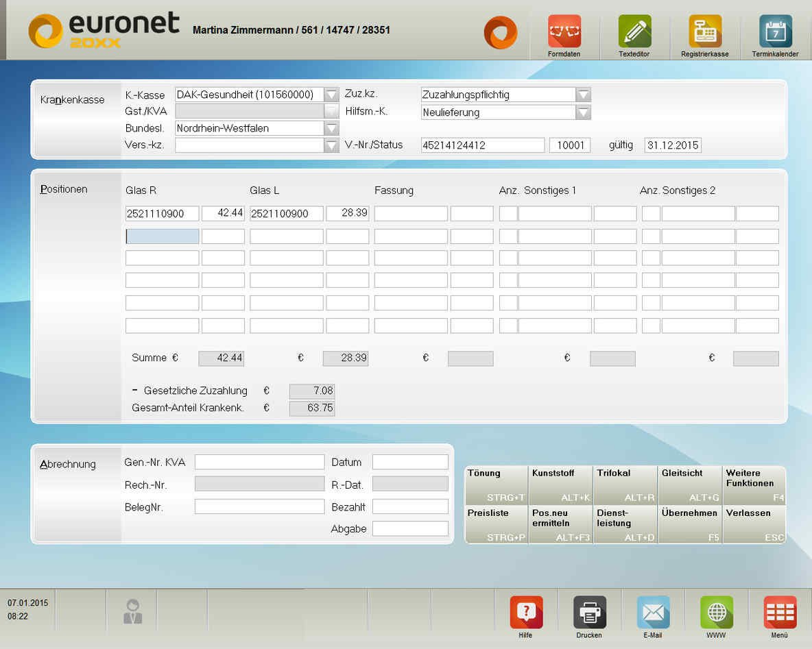Click the Gleitsicht button
The height and width of the screenshot is (649, 812).
pos(691,485)
